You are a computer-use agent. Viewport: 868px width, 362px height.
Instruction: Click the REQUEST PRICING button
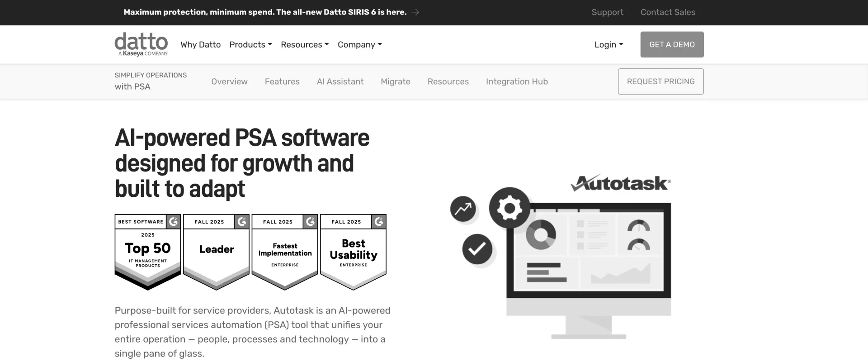660,81
